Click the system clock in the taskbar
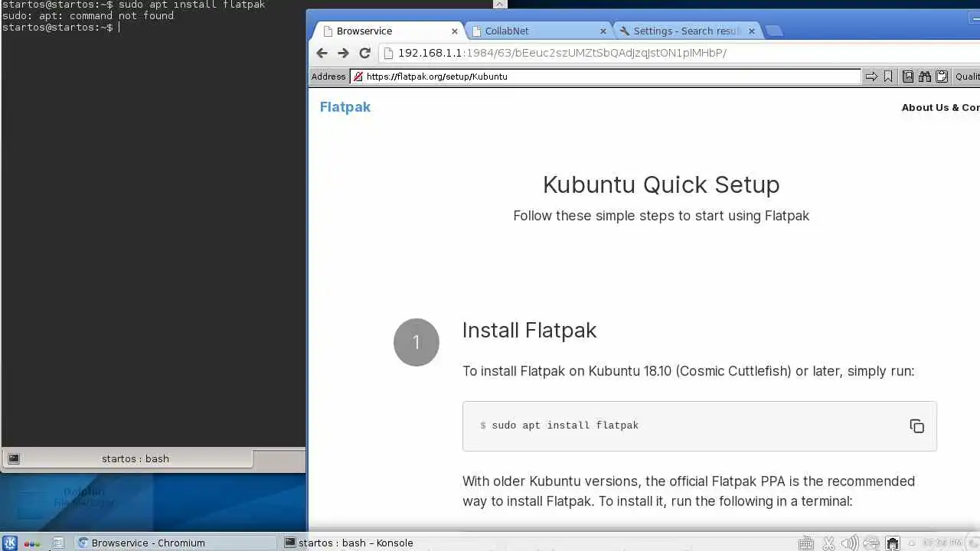The image size is (980, 551). [x=942, y=543]
